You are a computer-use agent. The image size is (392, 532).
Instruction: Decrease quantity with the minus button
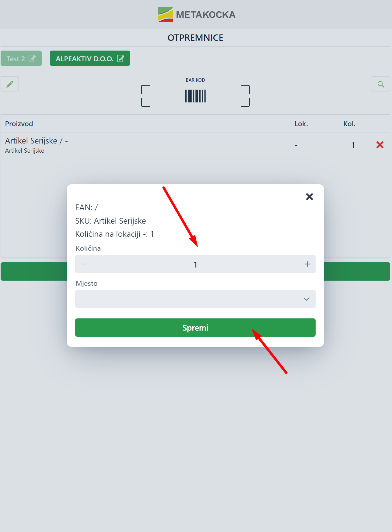[83, 264]
